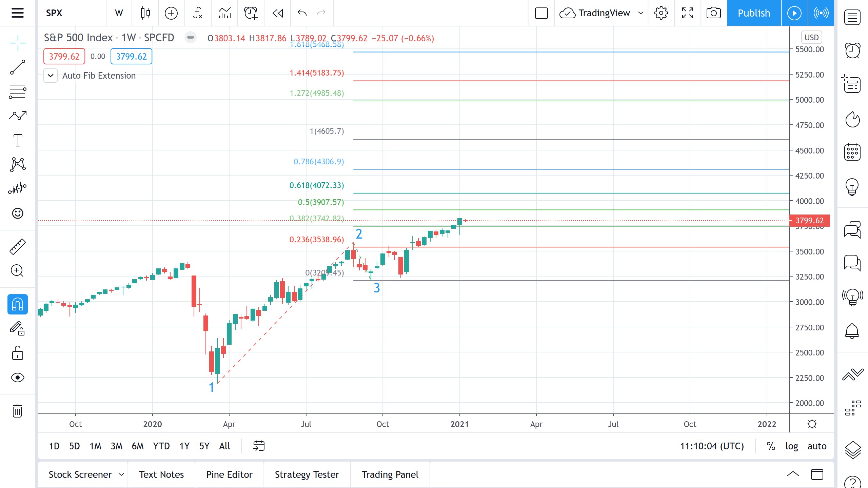
Task: Click the Publish button
Action: (x=754, y=13)
